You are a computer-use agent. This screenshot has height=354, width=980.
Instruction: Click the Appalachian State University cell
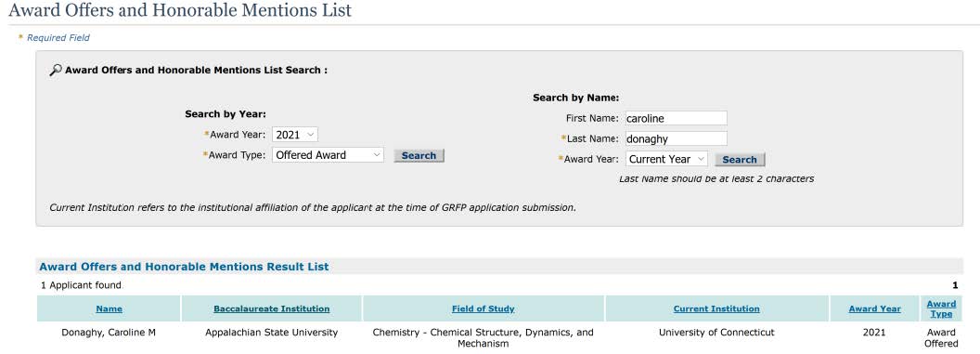(x=272, y=333)
